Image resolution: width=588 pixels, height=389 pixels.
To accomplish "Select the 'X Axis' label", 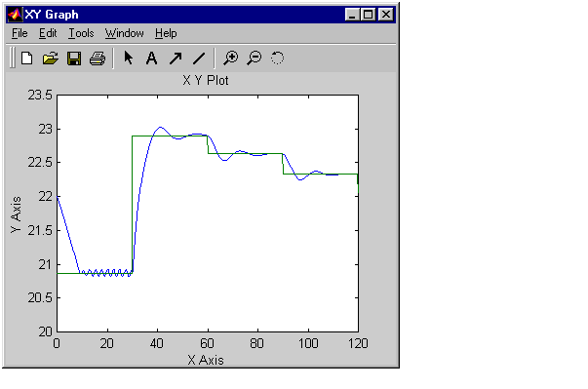I will [206, 360].
